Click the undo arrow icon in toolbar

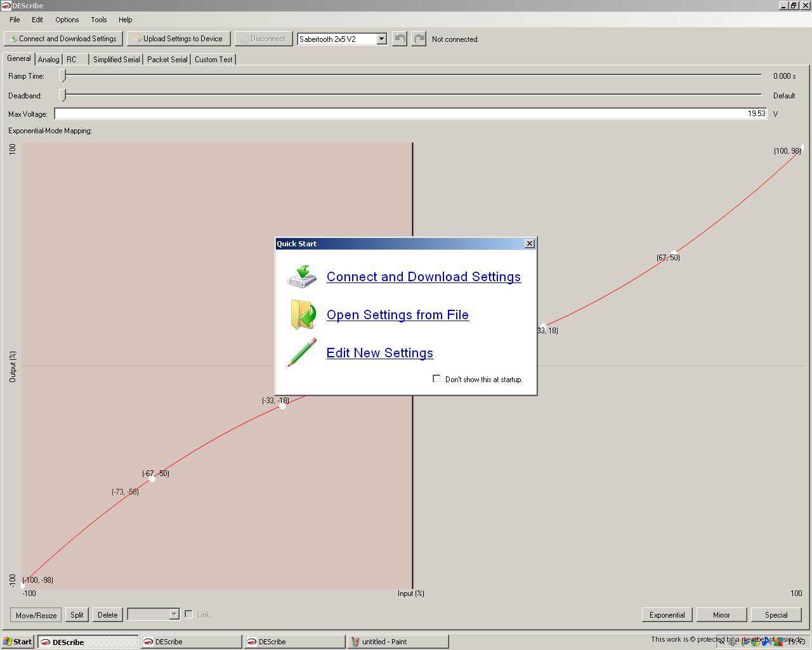pos(400,39)
